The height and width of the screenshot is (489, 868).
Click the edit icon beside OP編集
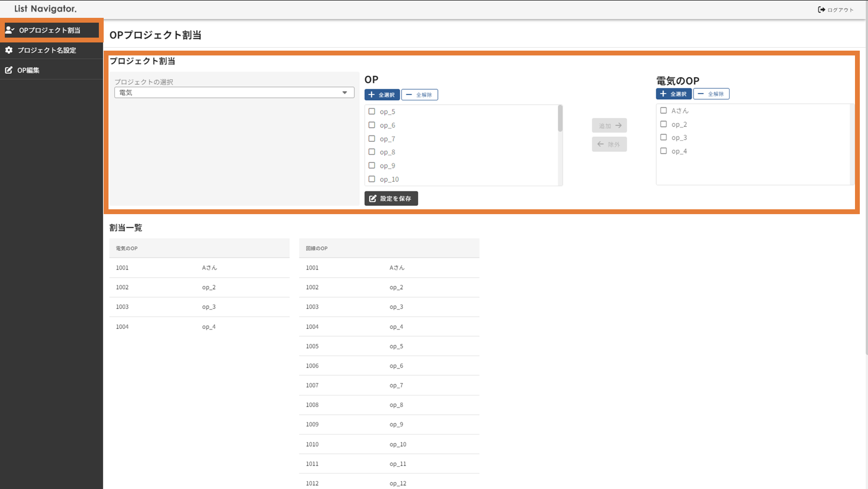[x=9, y=70]
